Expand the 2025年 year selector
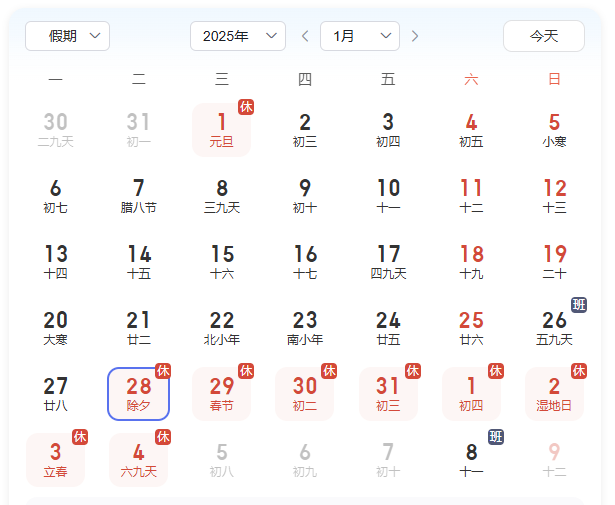615x505 pixels. (237, 36)
